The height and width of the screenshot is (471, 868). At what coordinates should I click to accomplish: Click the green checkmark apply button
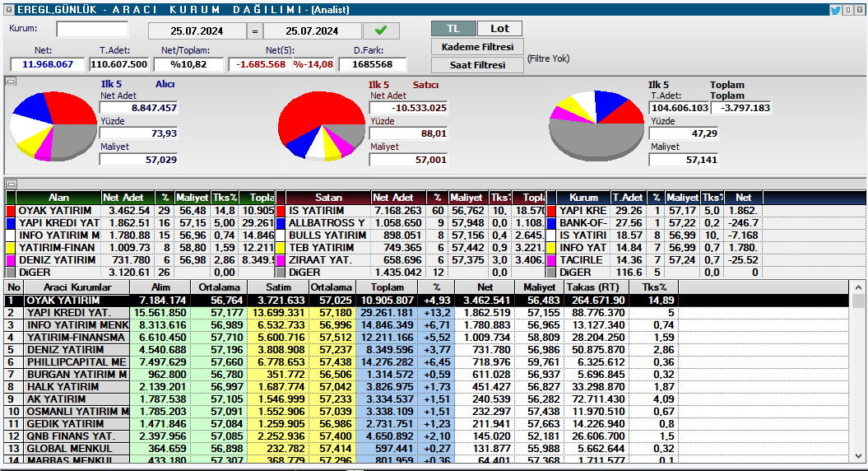381,30
